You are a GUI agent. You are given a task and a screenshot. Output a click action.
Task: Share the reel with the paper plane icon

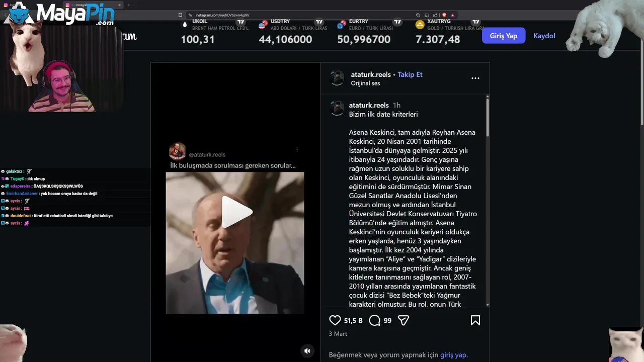point(403,320)
